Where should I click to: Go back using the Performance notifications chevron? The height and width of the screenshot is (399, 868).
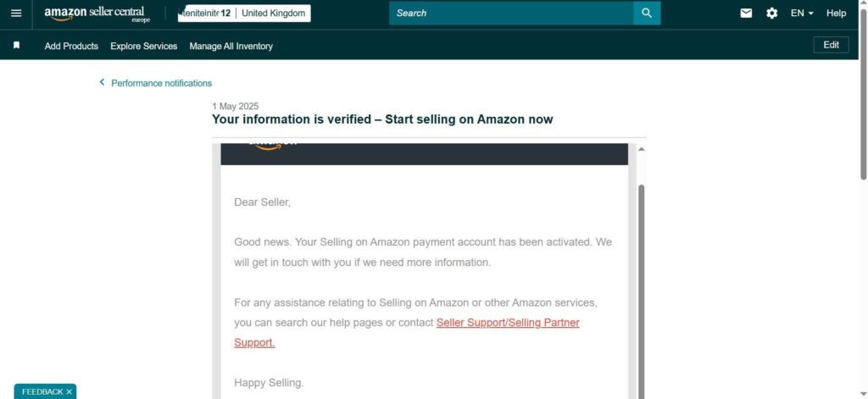102,83
